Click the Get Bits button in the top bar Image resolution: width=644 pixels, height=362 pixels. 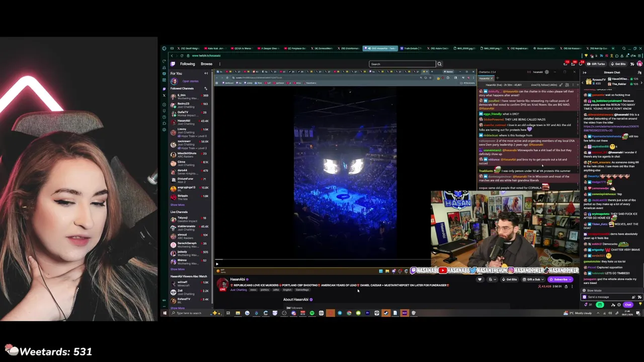[618, 64]
